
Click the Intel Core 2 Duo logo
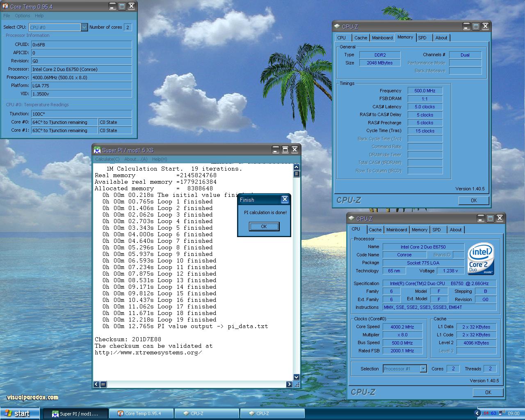coord(481,259)
